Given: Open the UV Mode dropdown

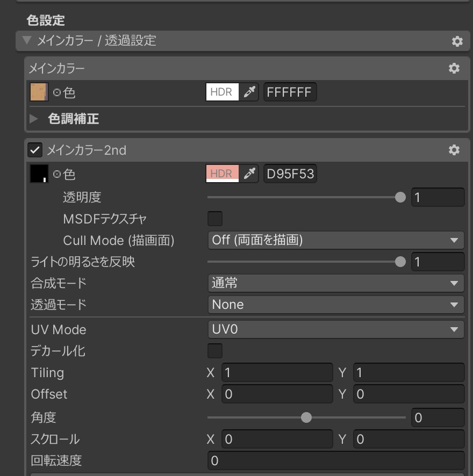Looking at the screenshot, I should point(336,329).
